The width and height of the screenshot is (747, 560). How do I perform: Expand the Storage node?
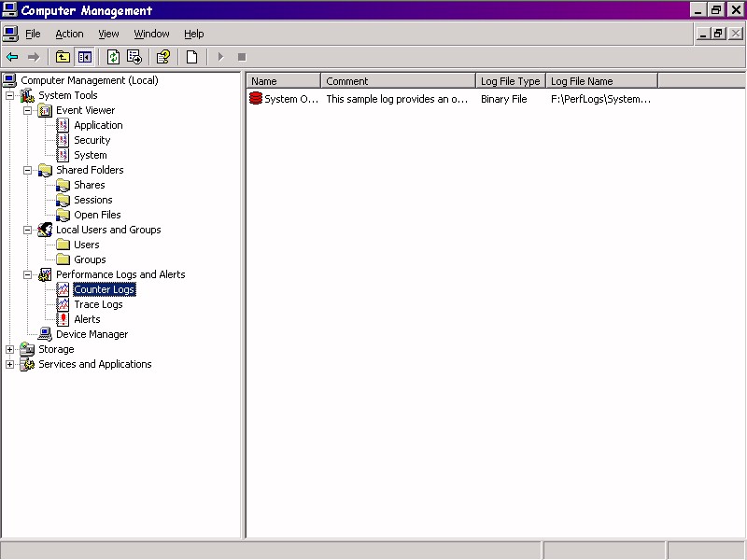click(x=9, y=349)
